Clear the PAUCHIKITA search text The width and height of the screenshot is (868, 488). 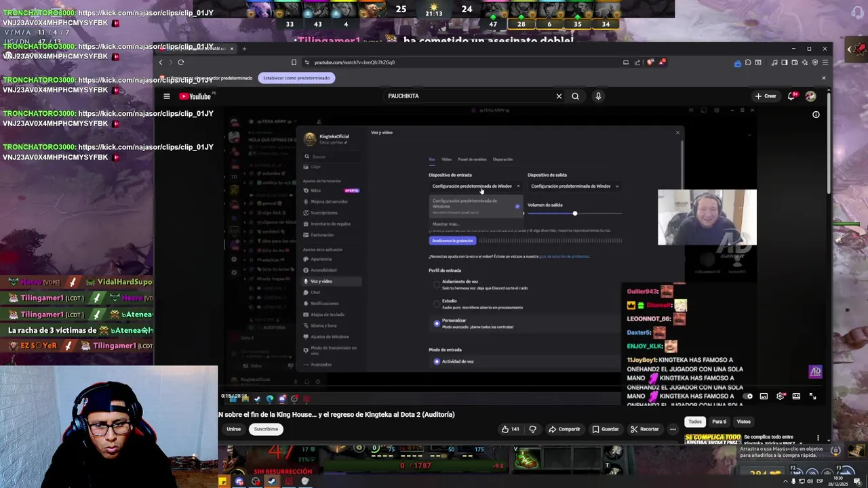pos(559,96)
